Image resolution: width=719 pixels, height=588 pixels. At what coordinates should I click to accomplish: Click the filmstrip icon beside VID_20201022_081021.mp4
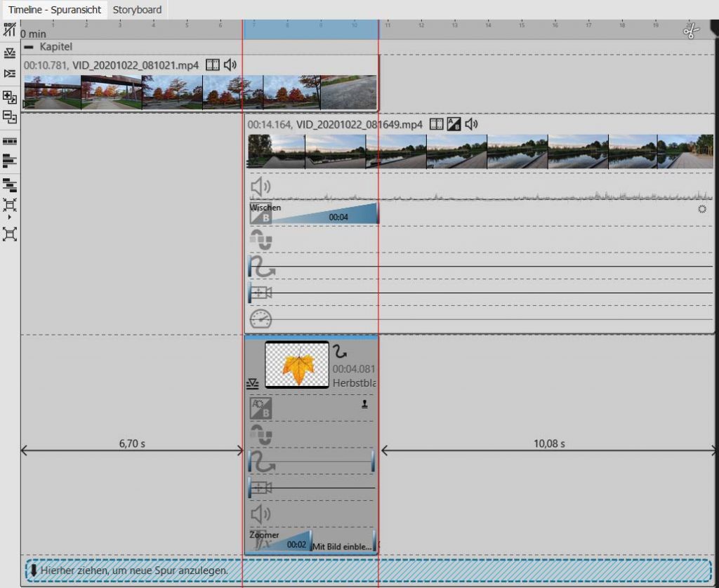click(x=212, y=65)
